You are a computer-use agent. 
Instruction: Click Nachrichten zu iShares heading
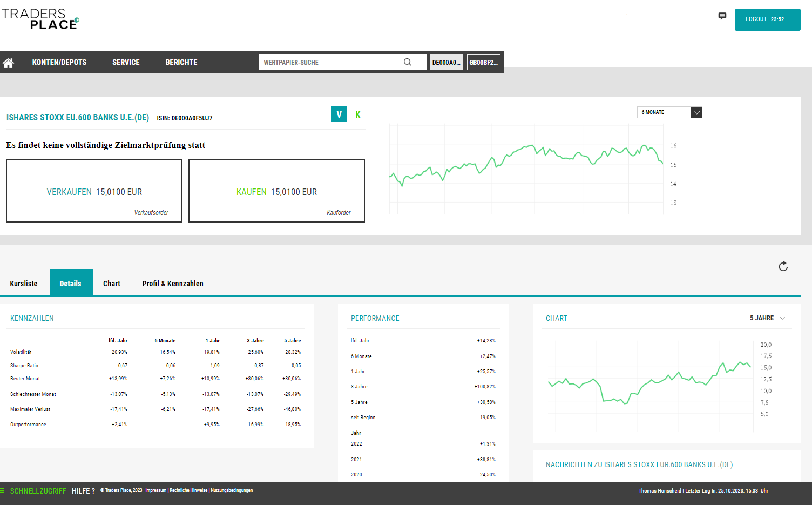click(x=639, y=464)
